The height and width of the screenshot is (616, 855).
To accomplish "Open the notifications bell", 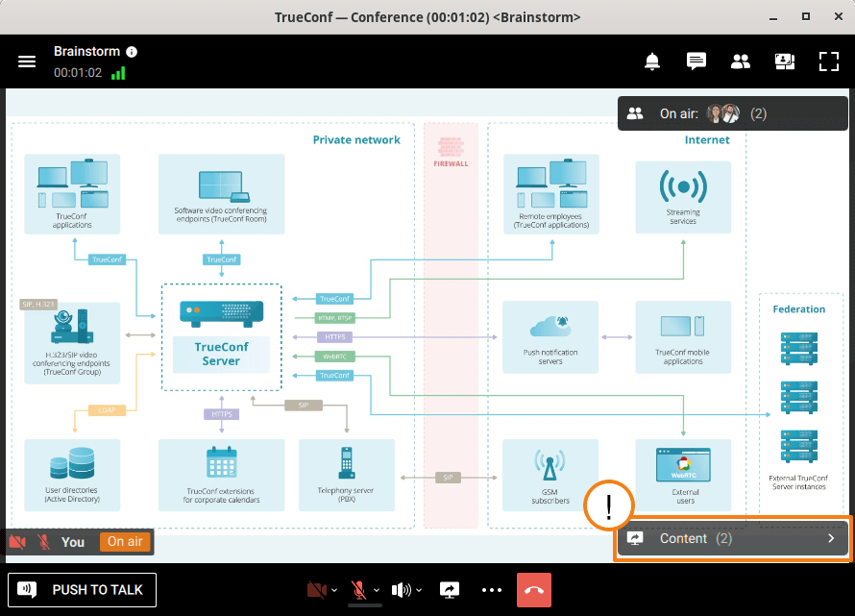I will tap(652, 62).
